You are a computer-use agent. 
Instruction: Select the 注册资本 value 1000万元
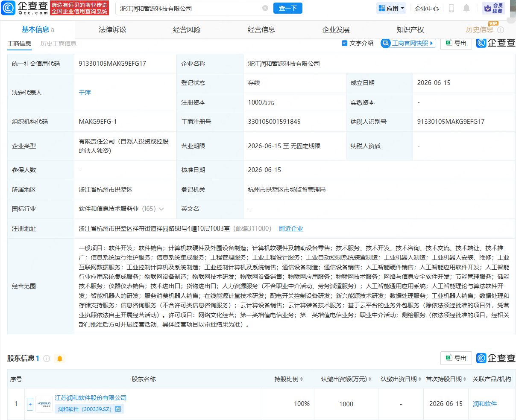261,102
